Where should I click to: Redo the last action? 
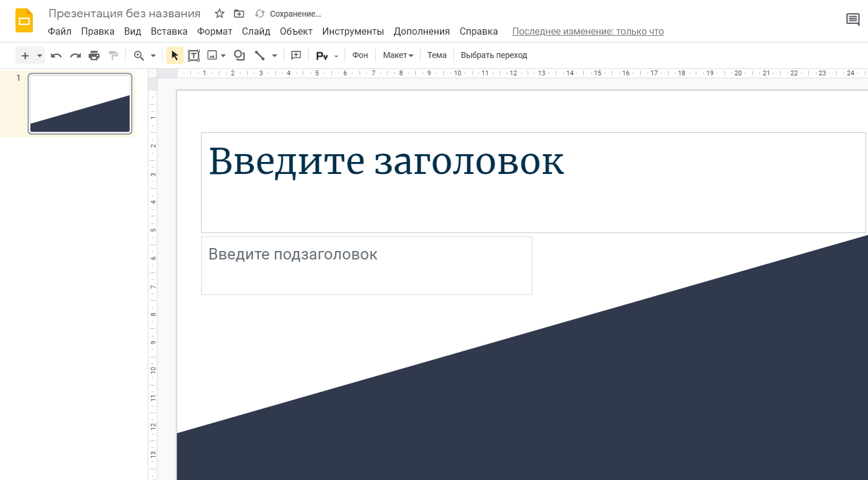tap(75, 56)
